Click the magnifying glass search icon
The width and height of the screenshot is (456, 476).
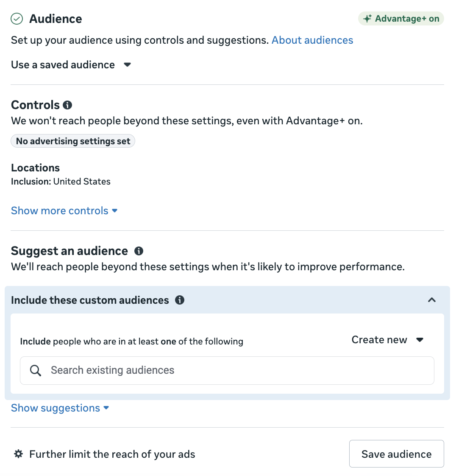point(36,371)
